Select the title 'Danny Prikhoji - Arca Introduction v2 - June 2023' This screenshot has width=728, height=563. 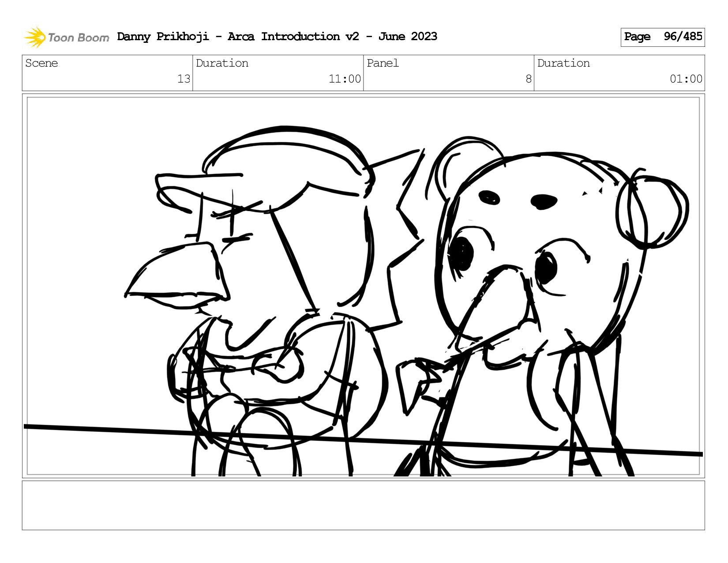click(x=277, y=37)
